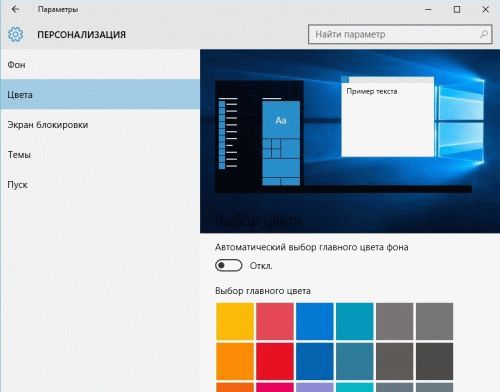Select the dark gray swatch in second row
Viewport: 500px width, 392px height.
(395, 361)
